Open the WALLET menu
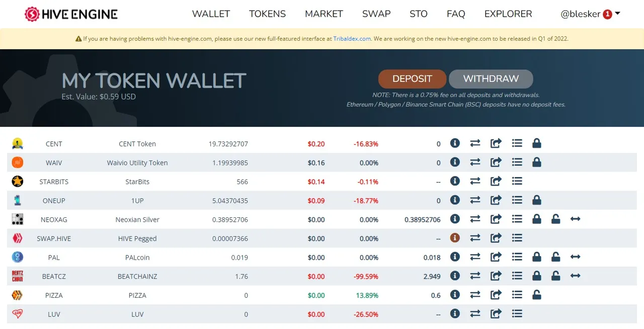 click(x=211, y=14)
